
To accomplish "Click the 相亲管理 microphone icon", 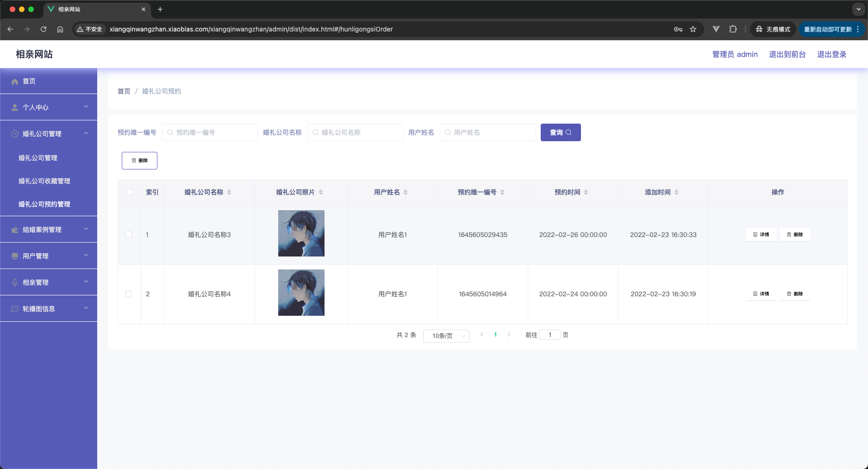I will [x=15, y=282].
